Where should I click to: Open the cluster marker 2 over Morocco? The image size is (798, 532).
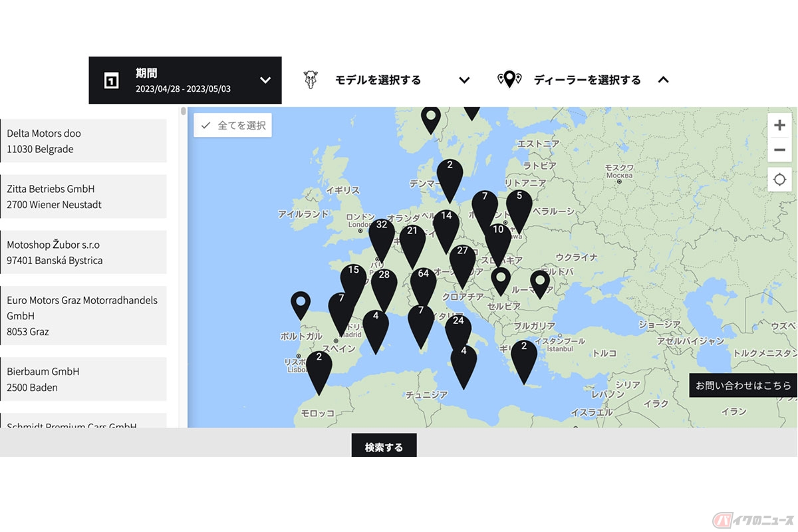(319, 372)
